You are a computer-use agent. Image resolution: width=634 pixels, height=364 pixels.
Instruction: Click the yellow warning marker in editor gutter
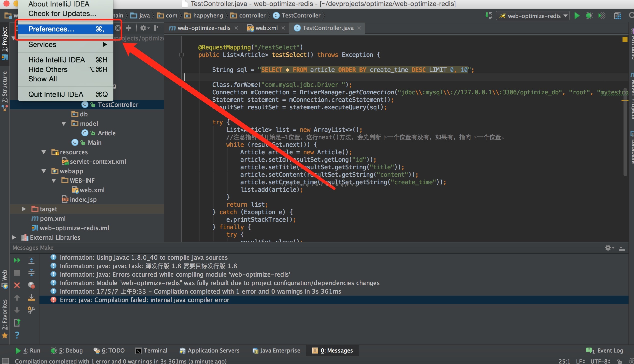625,39
